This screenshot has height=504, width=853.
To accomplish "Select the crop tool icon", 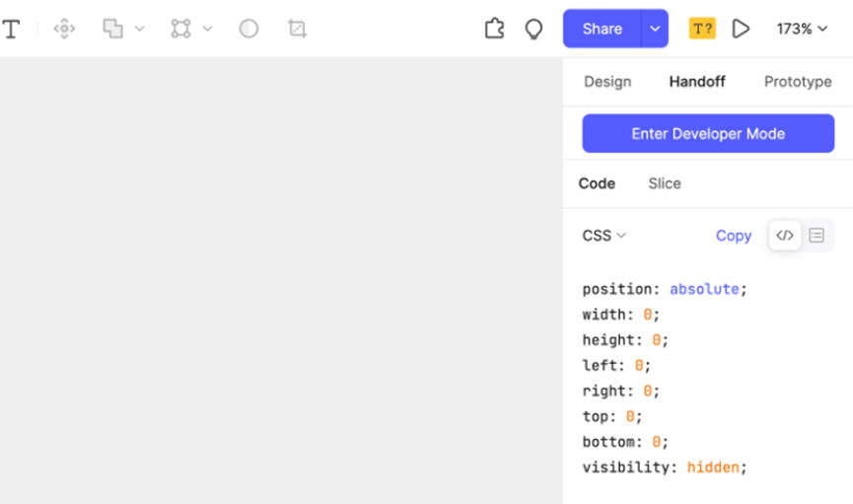I will pos(297,29).
